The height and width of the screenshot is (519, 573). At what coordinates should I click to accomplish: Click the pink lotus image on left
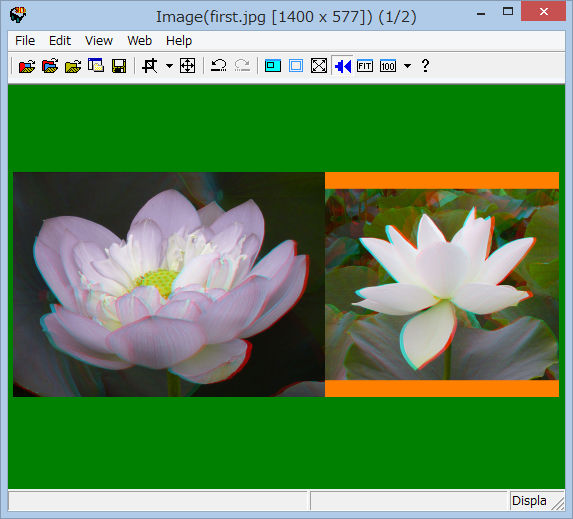click(169, 284)
